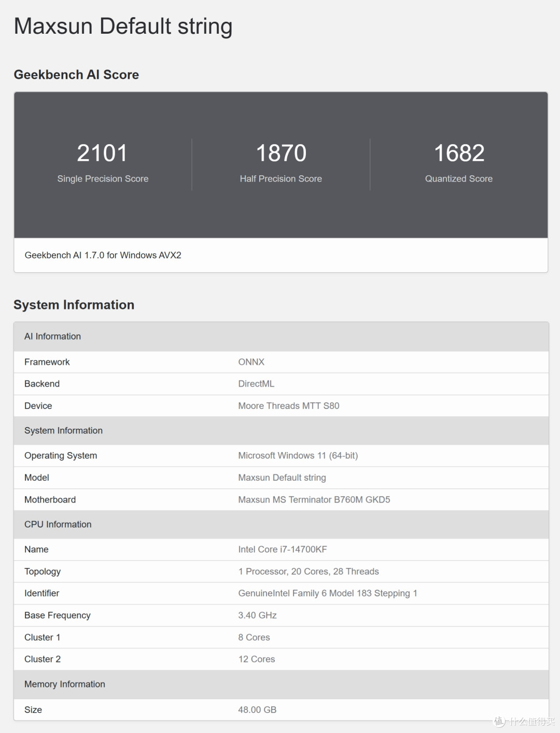Screen dimensions: 560x733
Task: Select the DirectML backend value
Action: click(256, 384)
